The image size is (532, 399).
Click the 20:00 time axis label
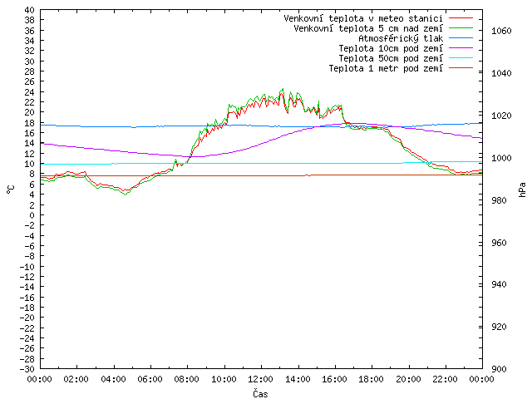(x=408, y=379)
